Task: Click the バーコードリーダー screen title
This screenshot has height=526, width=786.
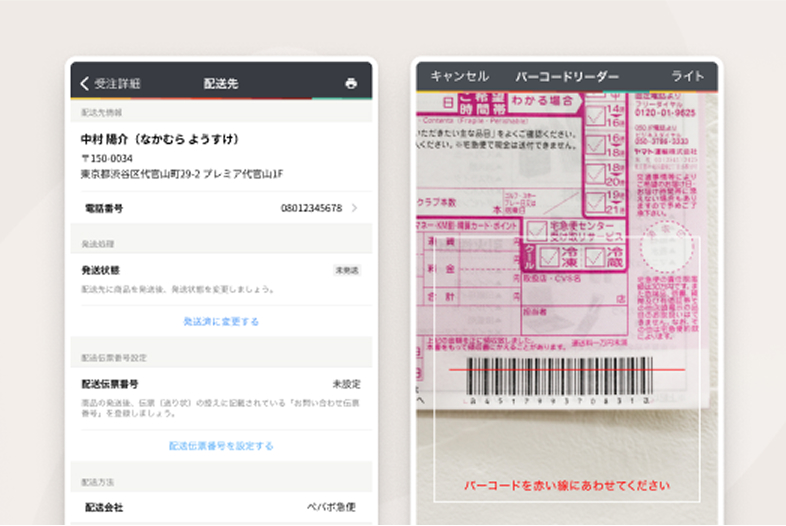Action: [567, 76]
